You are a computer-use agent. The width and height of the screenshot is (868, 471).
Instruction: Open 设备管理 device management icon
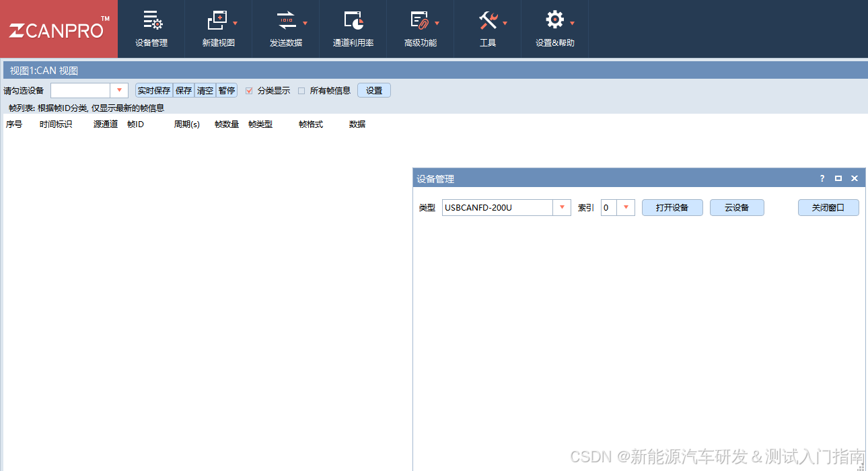[152, 21]
